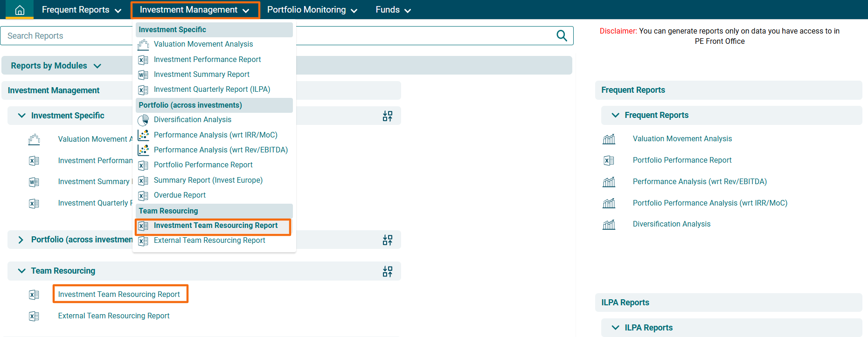Open Portfolio Performance Report link in Frequent Reports
The height and width of the screenshot is (337, 868).
pos(682,160)
